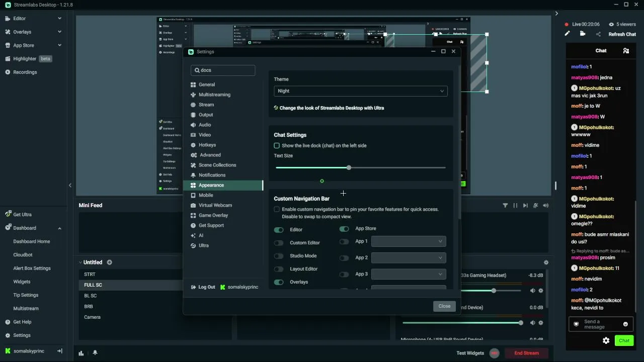
Task: Click the Send a message chat field
Action: [x=601, y=324]
